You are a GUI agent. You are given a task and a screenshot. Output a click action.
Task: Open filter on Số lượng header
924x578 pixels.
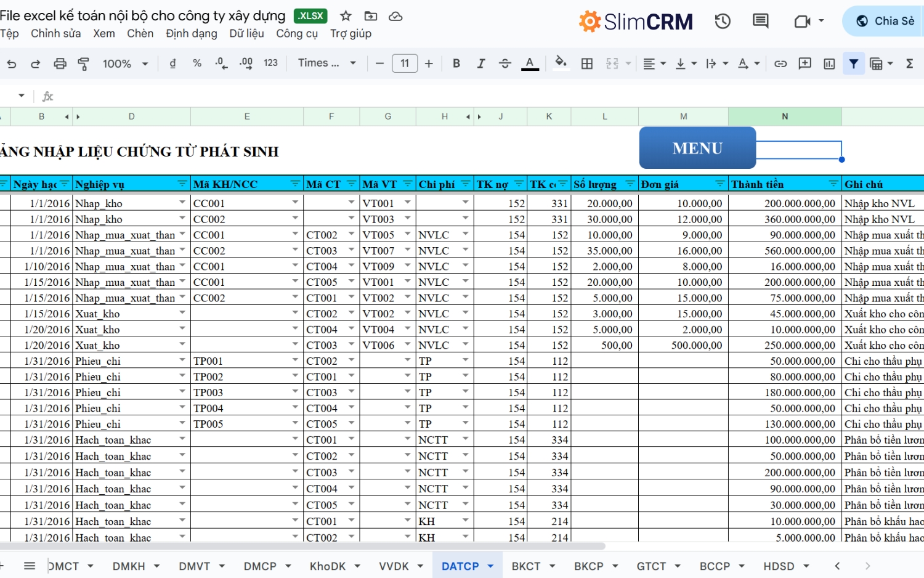630,184
